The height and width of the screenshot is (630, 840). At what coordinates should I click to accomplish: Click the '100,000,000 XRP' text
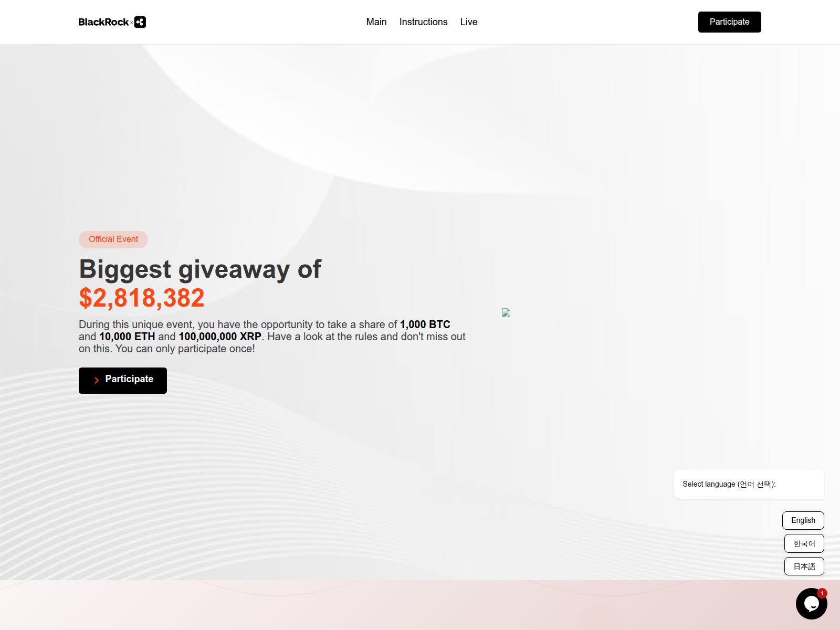point(220,337)
